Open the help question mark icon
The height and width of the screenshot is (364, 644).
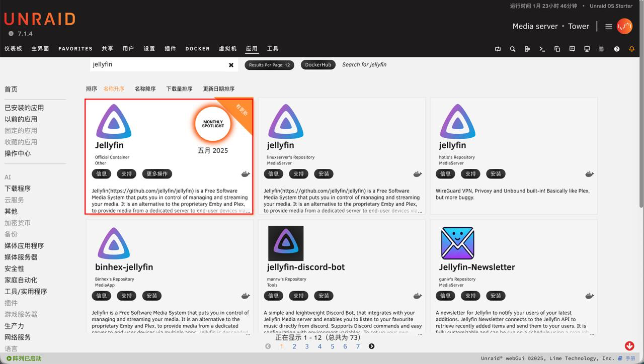click(x=616, y=49)
